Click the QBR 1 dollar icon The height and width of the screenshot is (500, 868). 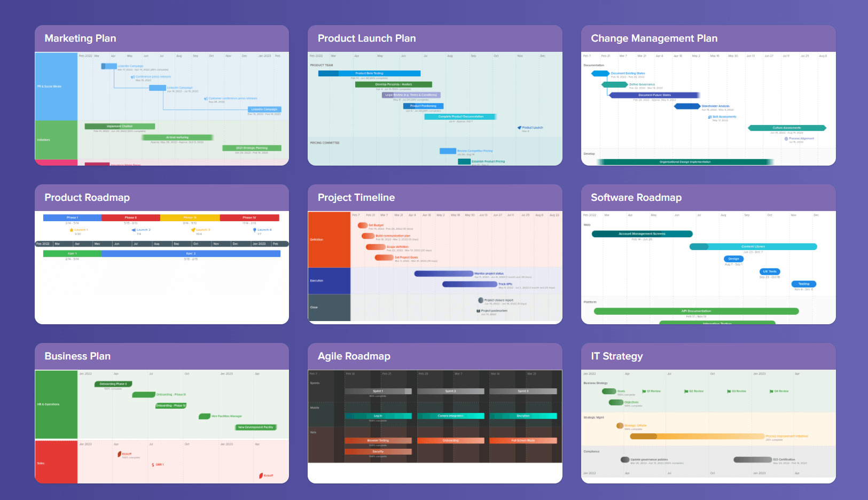coord(153,465)
